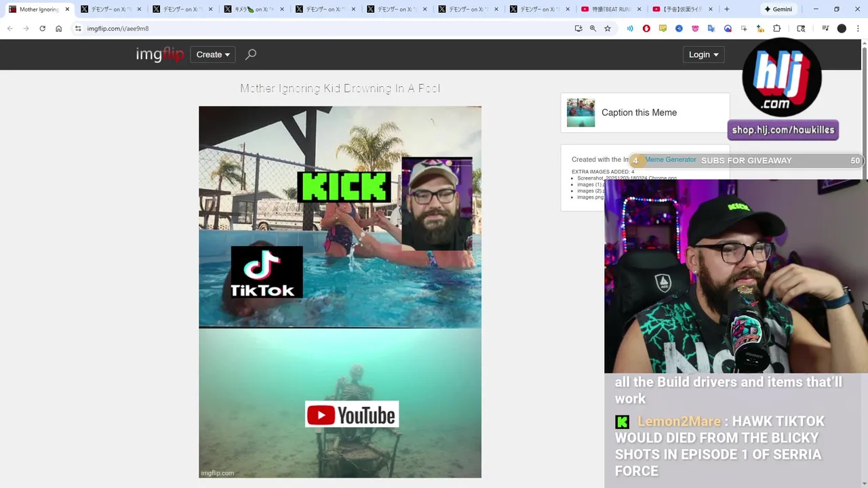Click the Mother Ignoring Kid Drowning title
868x488 pixels.
(340, 88)
